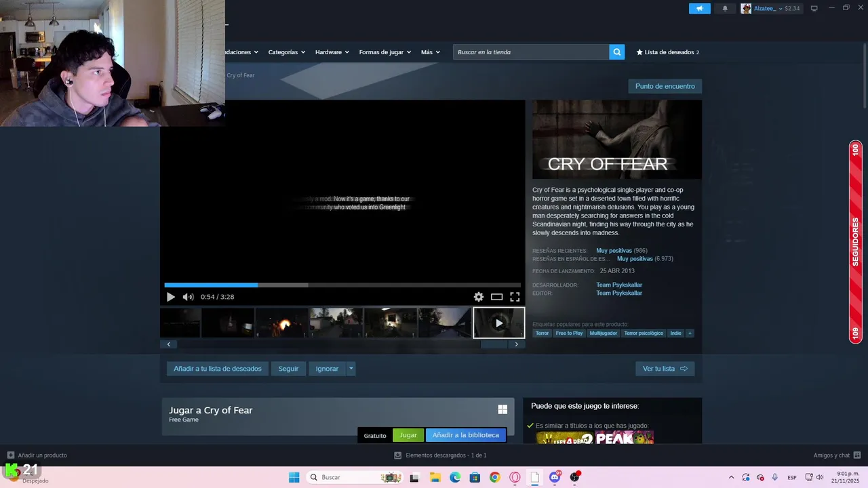Click Añadir a tu lista de deseados
The height and width of the screenshot is (488, 868).
217,369
